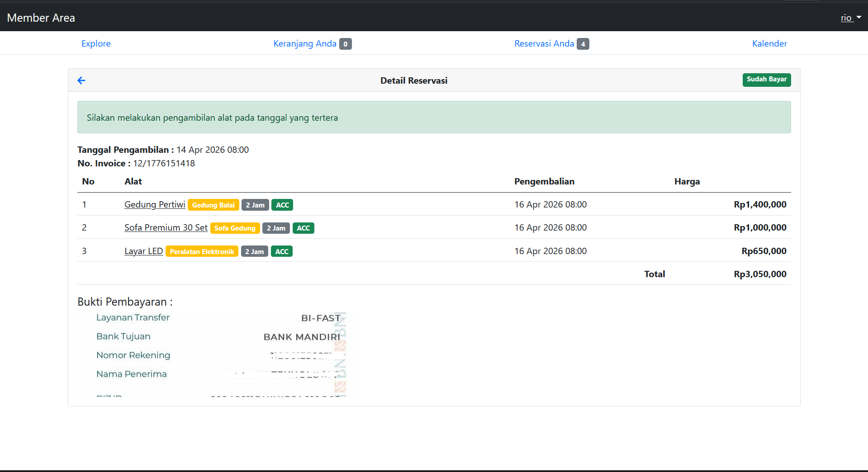Click the ACC badge on Sofa Premium row

click(304, 228)
